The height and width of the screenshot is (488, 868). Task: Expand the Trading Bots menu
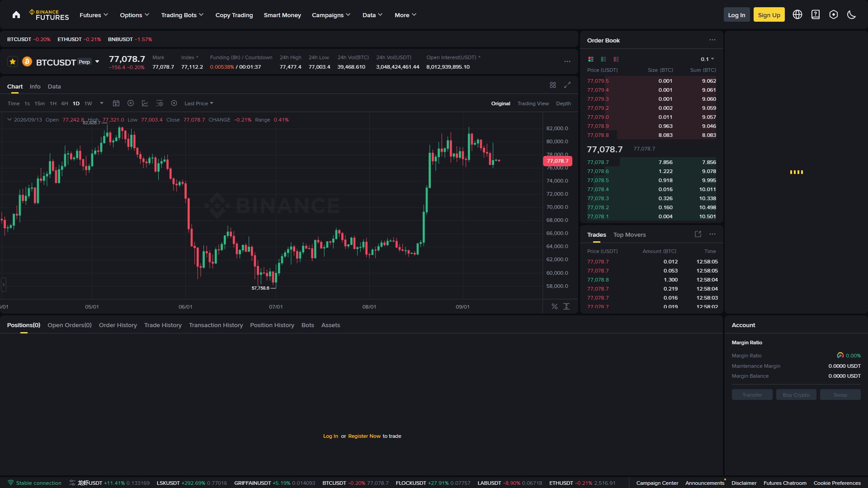[x=182, y=15]
